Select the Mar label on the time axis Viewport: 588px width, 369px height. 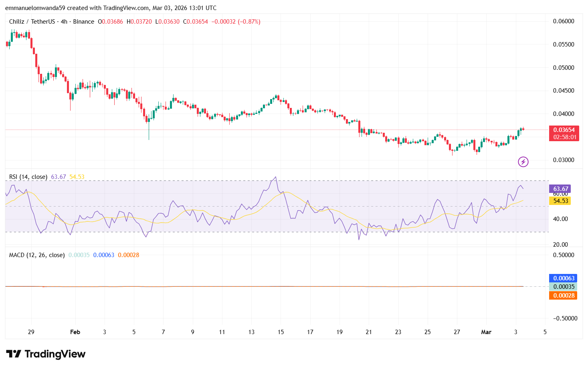point(486,332)
